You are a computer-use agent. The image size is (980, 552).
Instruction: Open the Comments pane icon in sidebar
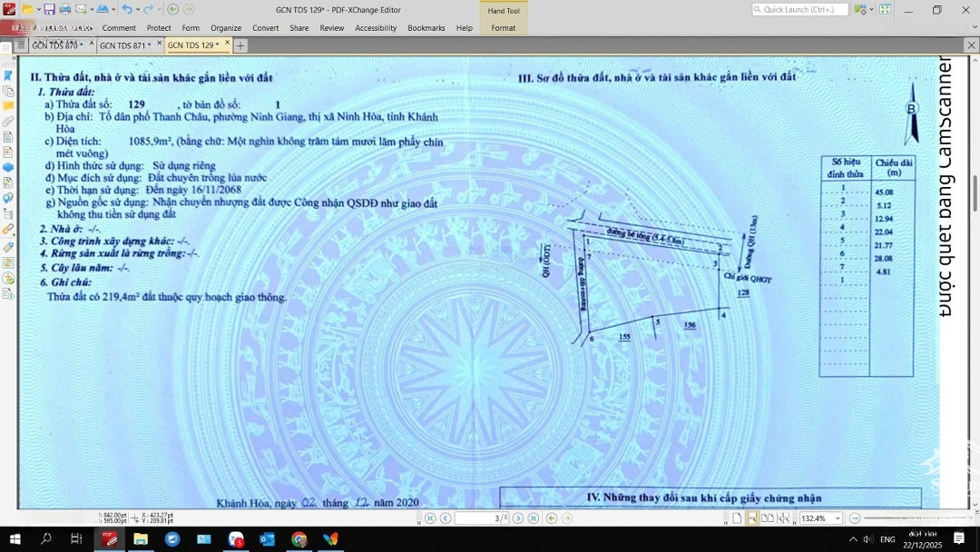[x=8, y=105]
